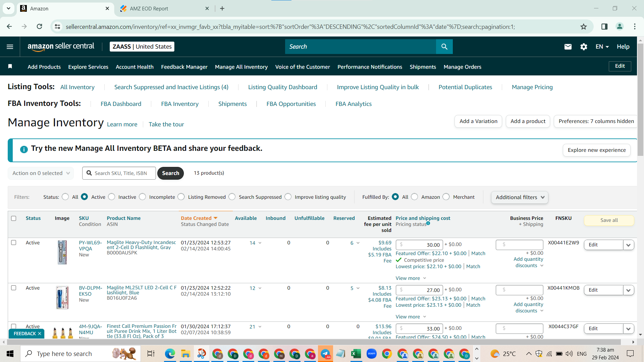The height and width of the screenshot is (362, 644).
Task: Click the Add a product button
Action: (528, 121)
